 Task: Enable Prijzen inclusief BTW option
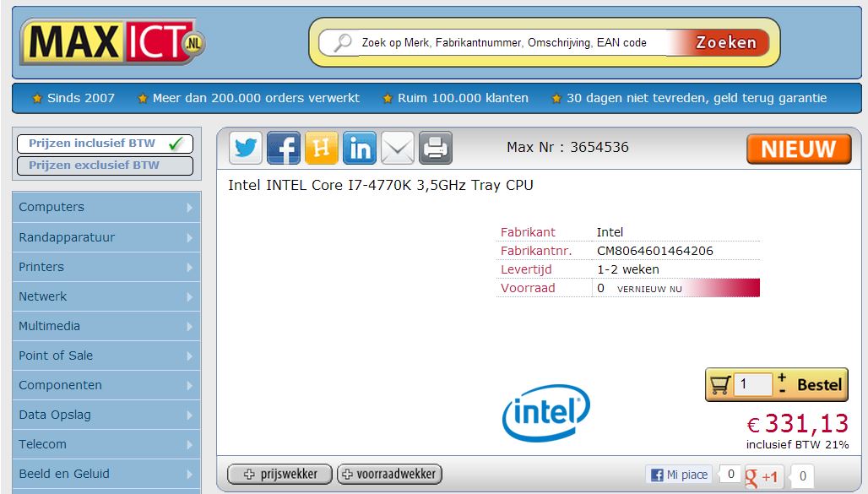(106, 144)
